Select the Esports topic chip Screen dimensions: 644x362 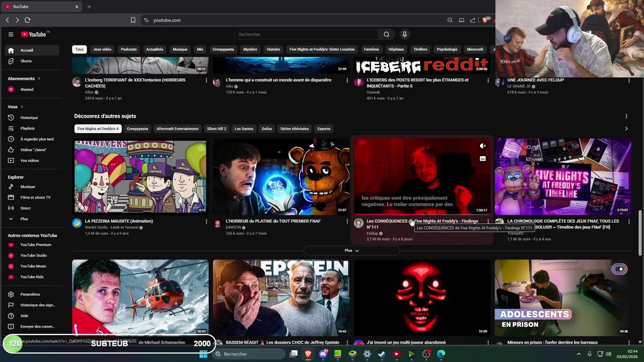pyautogui.click(x=324, y=129)
